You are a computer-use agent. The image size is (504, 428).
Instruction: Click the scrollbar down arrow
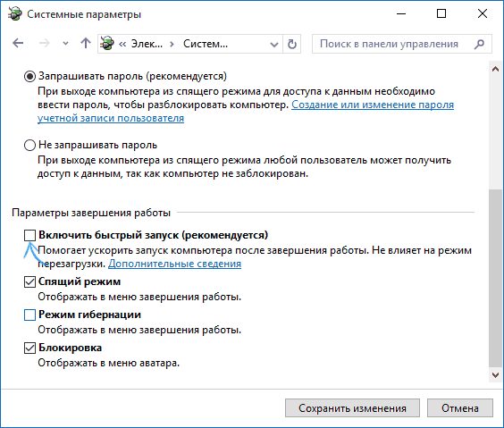tap(495, 374)
